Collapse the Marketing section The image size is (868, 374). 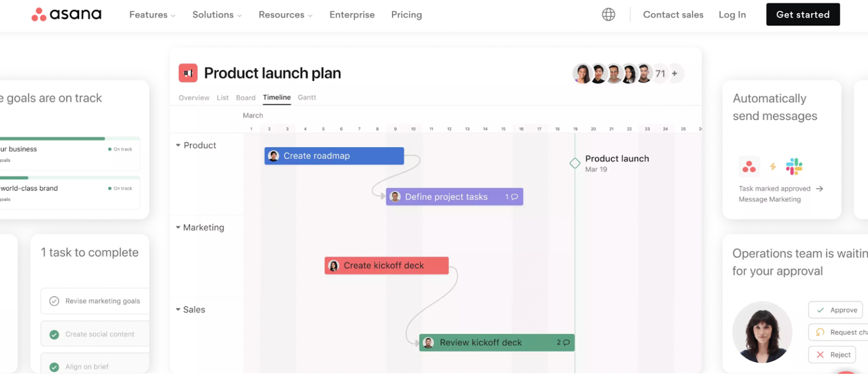[178, 227]
